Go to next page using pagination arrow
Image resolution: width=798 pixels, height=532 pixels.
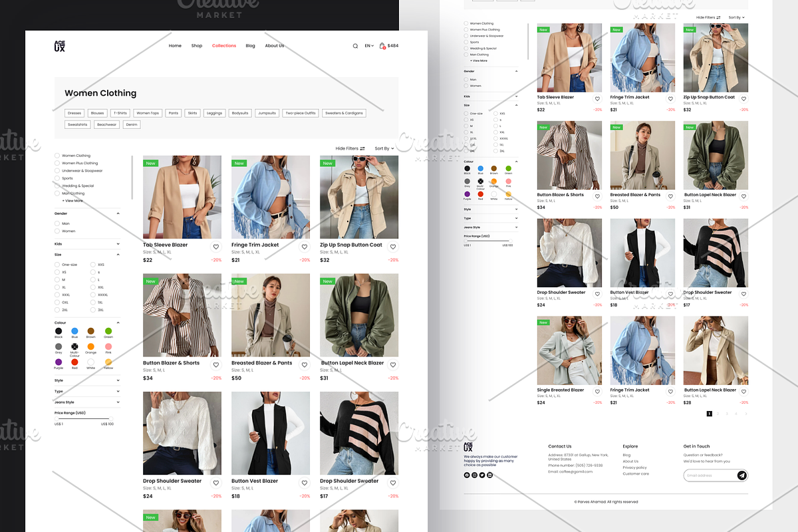pos(745,414)
